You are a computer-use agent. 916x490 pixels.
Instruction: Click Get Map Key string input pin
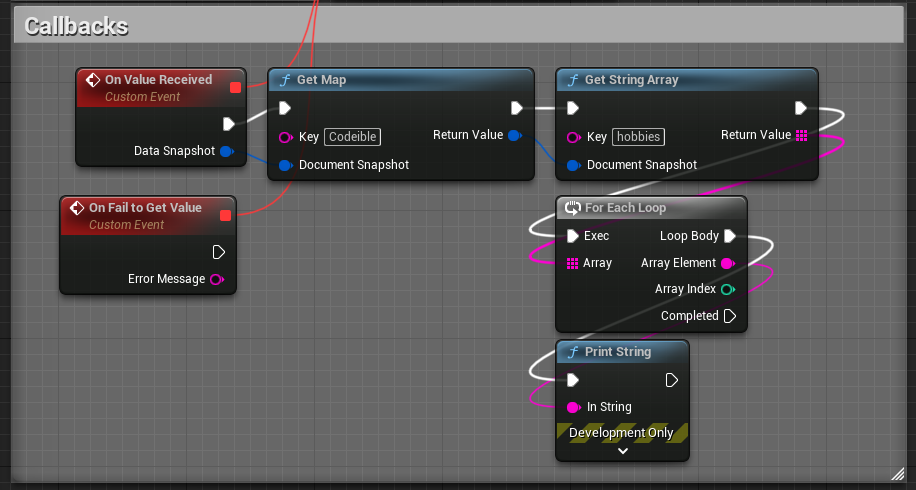(285, 137)
